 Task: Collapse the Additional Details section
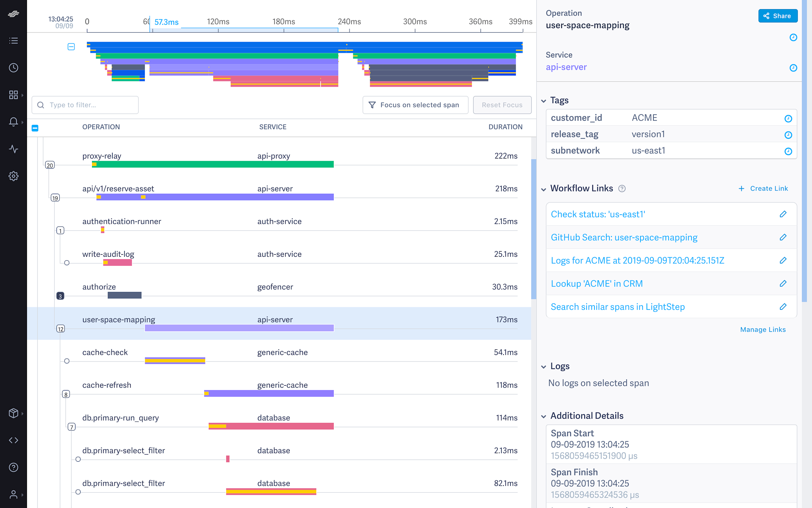point(544,417)
